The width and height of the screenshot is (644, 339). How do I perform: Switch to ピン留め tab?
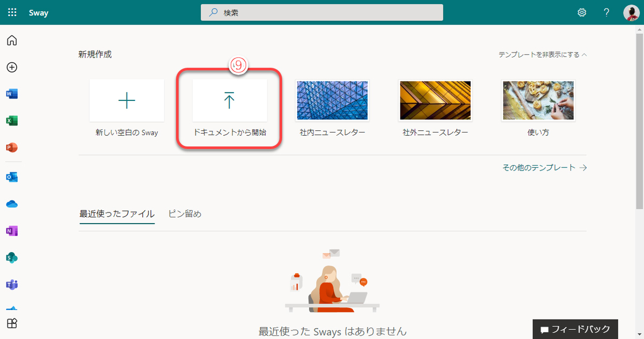[x=185, y=214]
